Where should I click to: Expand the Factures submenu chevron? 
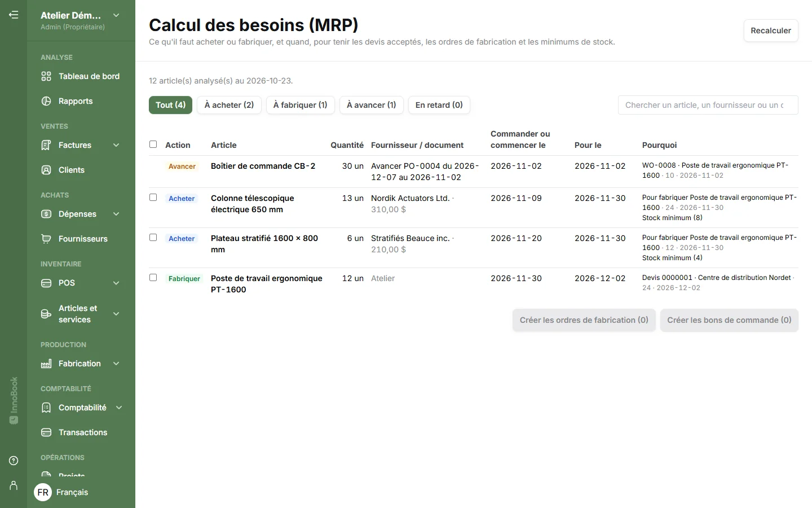tap(116, 145)
